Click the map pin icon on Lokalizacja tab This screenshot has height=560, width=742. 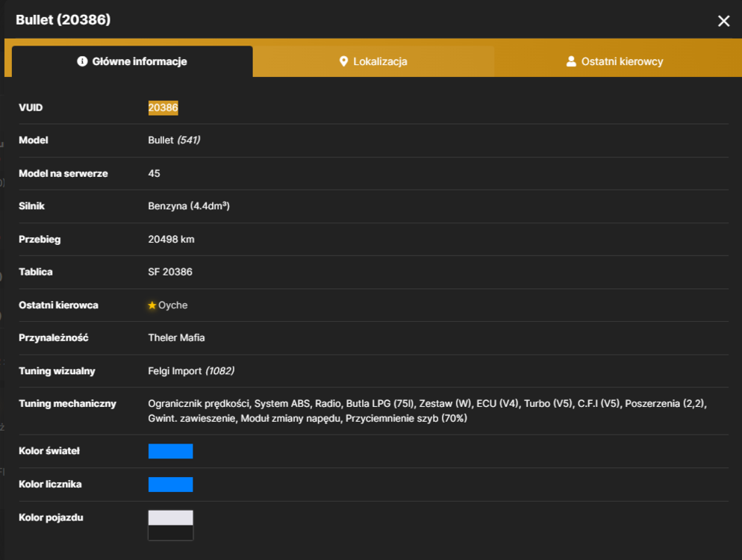coord(343,61)
